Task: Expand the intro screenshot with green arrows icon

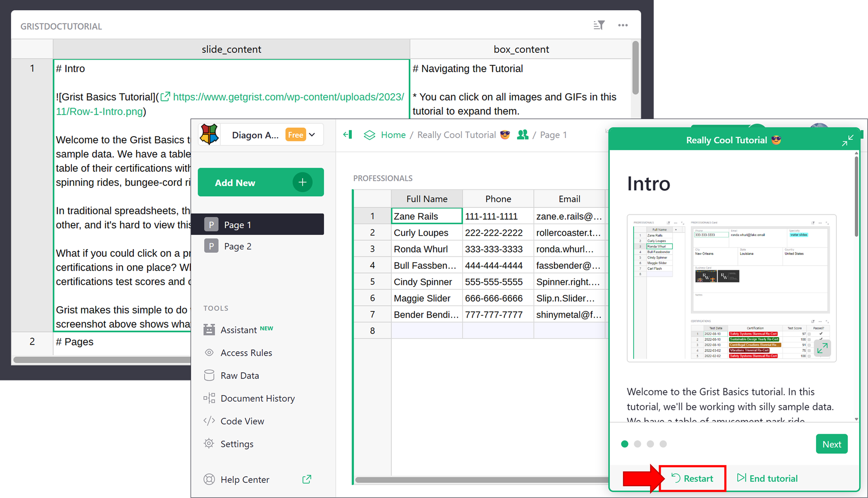Action: point(822,348)
